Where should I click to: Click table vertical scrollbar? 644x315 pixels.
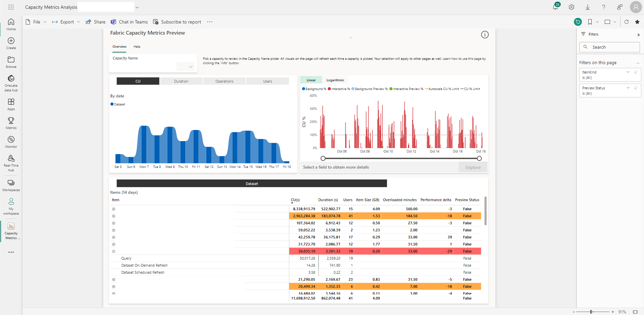485,211
